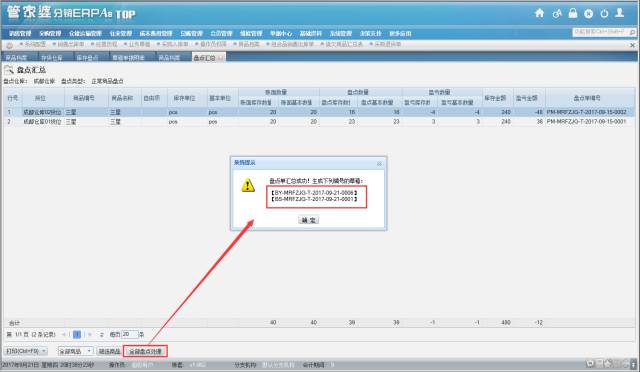Click the 货位 column header
Screen dimensions: 640x372
40,98
